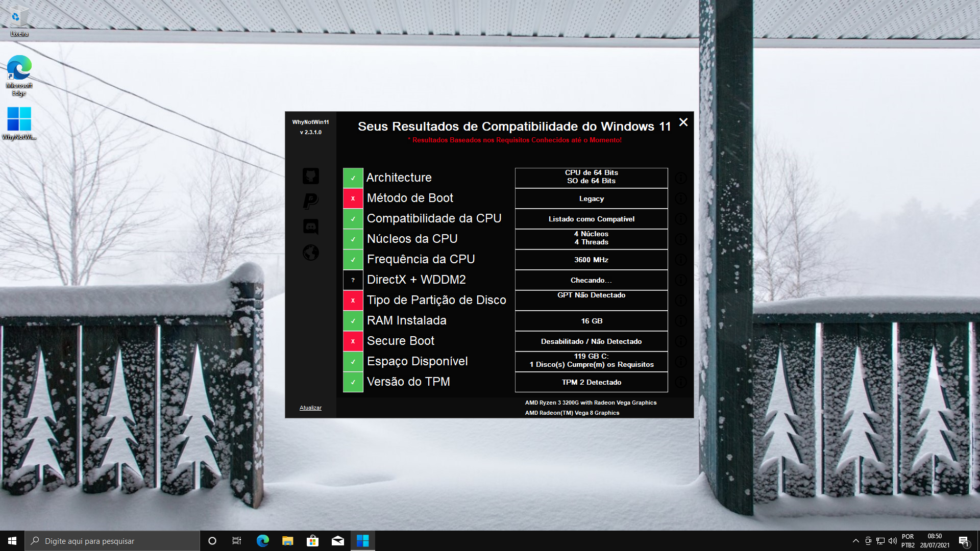
Task: Click the 'AMD Ryzen 3 3200G' CPU name text
Action: [x=591, y=403]
